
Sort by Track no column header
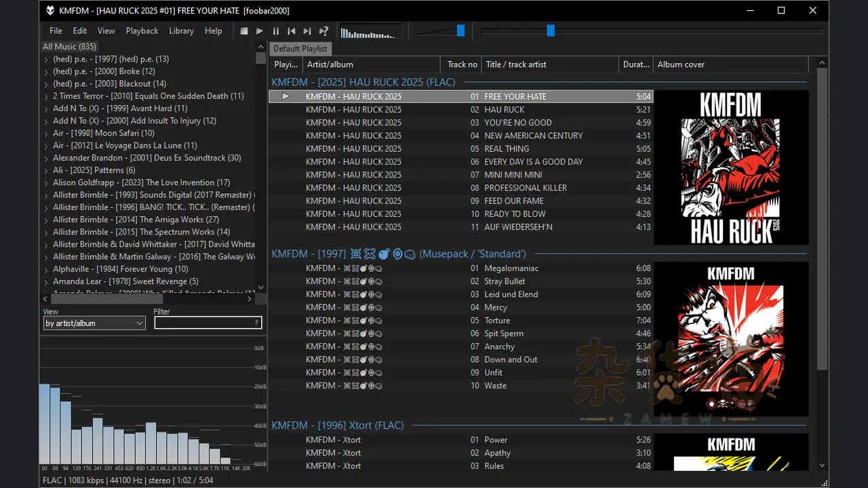[x=462, y=64]
